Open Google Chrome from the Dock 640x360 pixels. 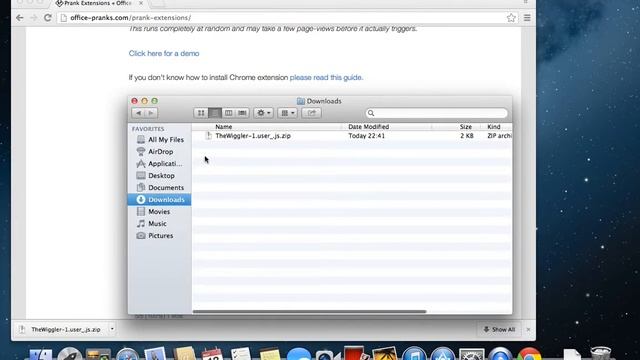click(x=529, y=354)
